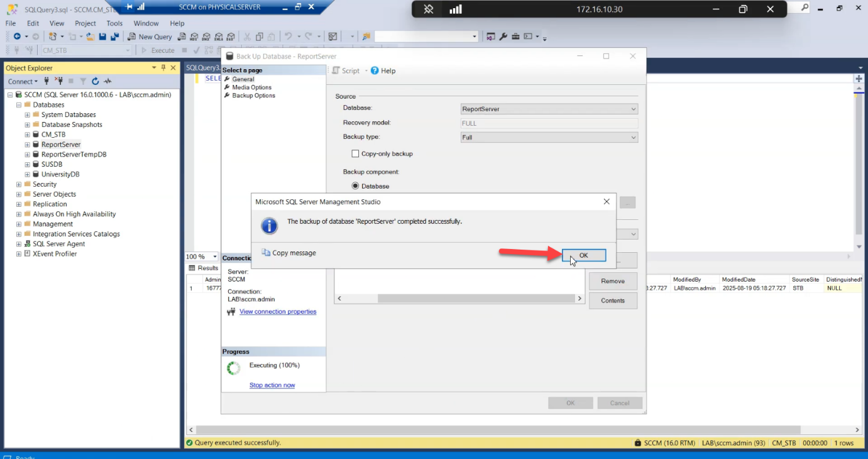This screenshot has height=459, width=868.
Task: Expand the System Databases node
Action: 27,115
